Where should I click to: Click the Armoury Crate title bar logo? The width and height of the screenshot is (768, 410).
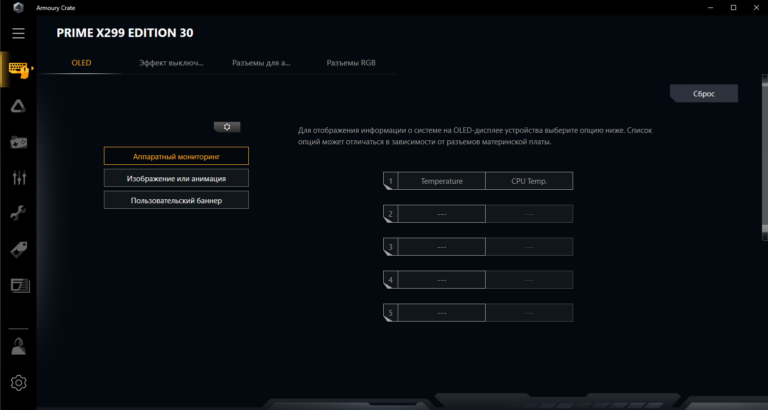tap(18, 8)
